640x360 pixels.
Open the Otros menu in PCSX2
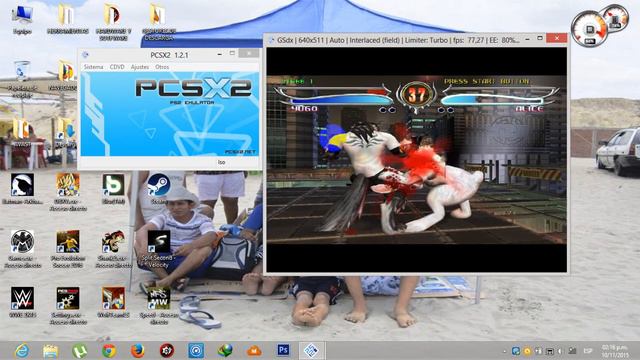[162, 67]
